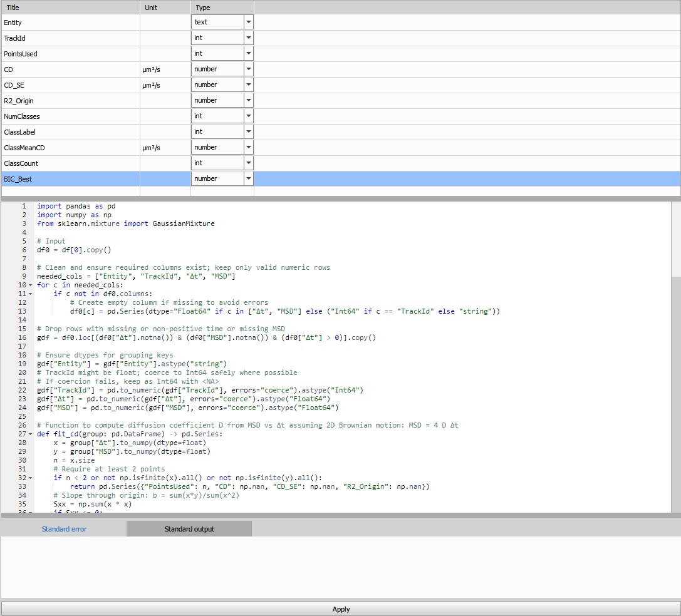Click the unit cell of the CD_SE row

coord(165,85)
